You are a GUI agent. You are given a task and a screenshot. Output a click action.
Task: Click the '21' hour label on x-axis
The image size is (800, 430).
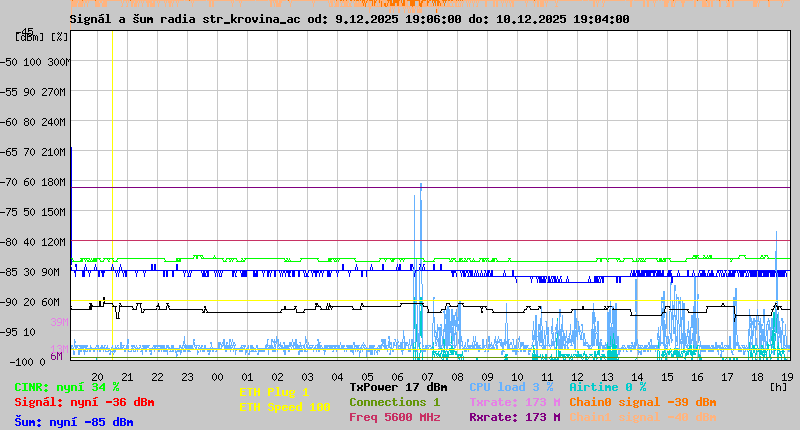click(x=127, y=377)
